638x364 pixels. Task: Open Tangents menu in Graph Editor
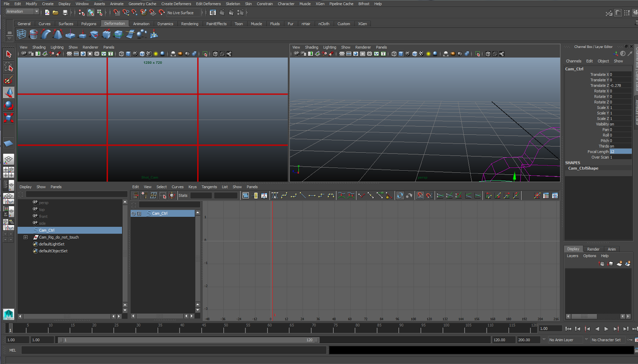tap(209, 187)
